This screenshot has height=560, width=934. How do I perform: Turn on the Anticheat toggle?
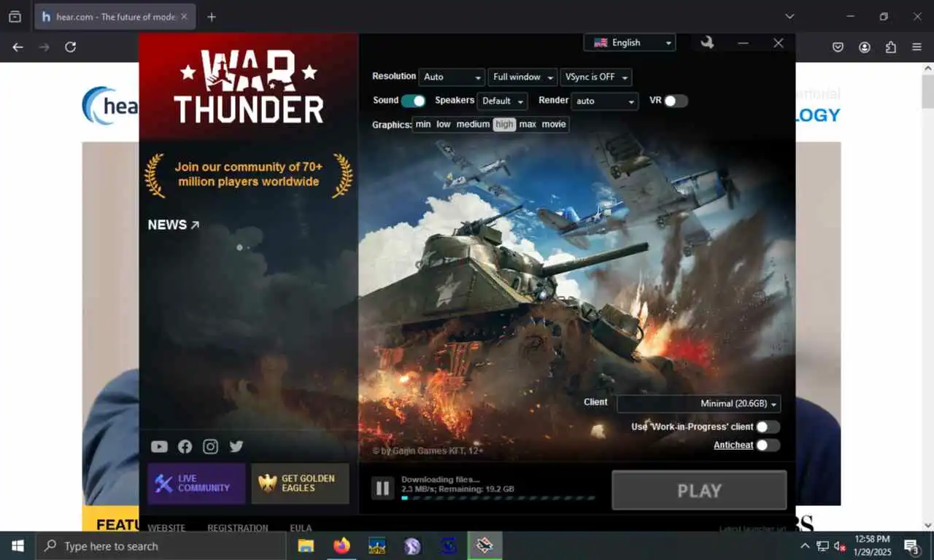768,445
